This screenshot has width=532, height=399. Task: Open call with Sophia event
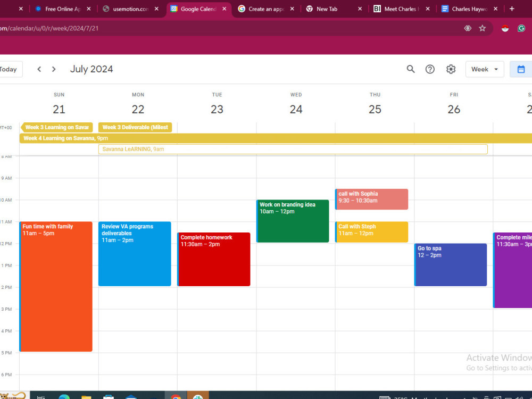[x=371, y=199]
